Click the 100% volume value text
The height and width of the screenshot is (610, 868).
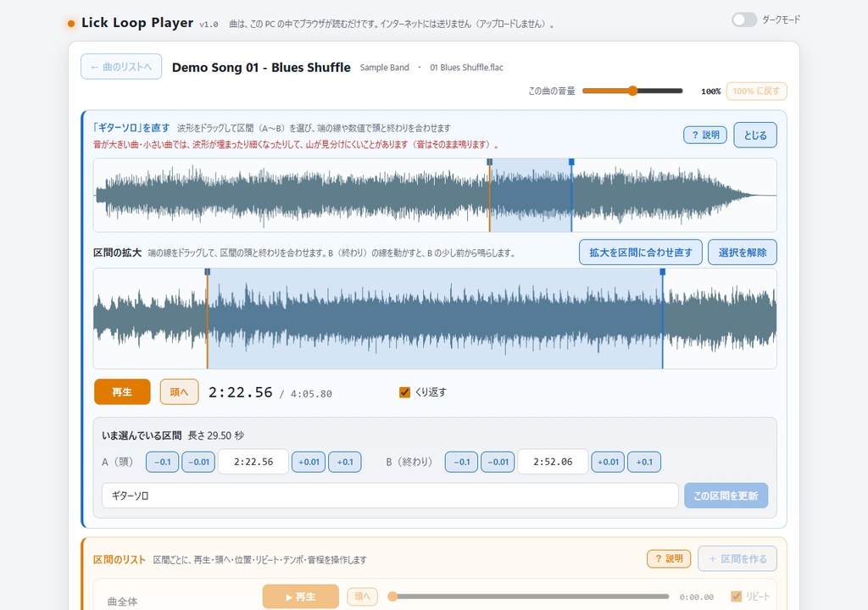click(711, 91)
